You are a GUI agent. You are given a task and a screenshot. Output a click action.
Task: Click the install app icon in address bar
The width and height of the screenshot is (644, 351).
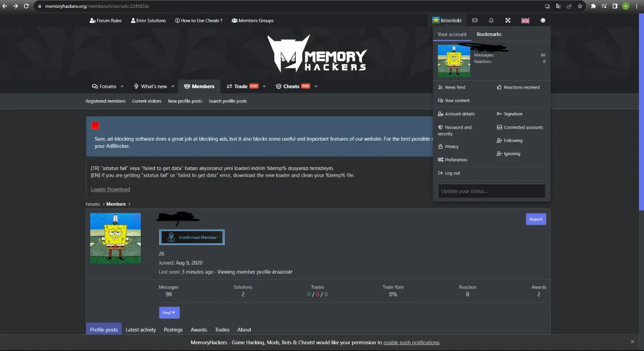point(547,6)
